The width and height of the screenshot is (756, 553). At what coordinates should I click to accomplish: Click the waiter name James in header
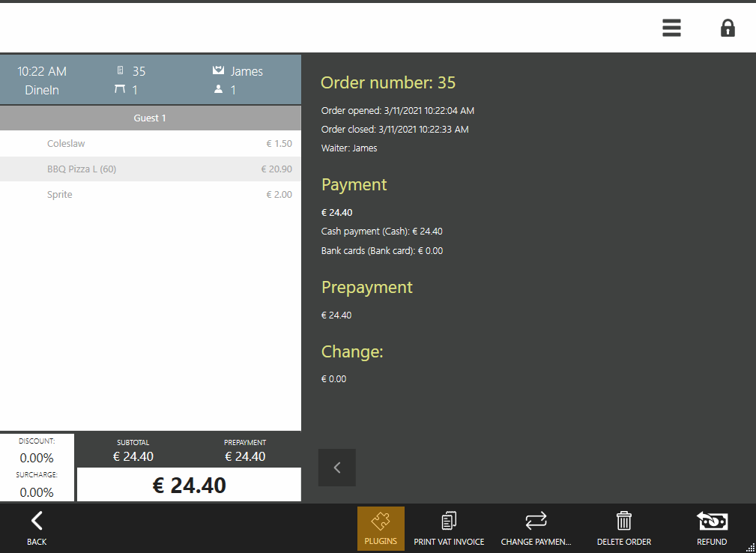click(247, 72)
